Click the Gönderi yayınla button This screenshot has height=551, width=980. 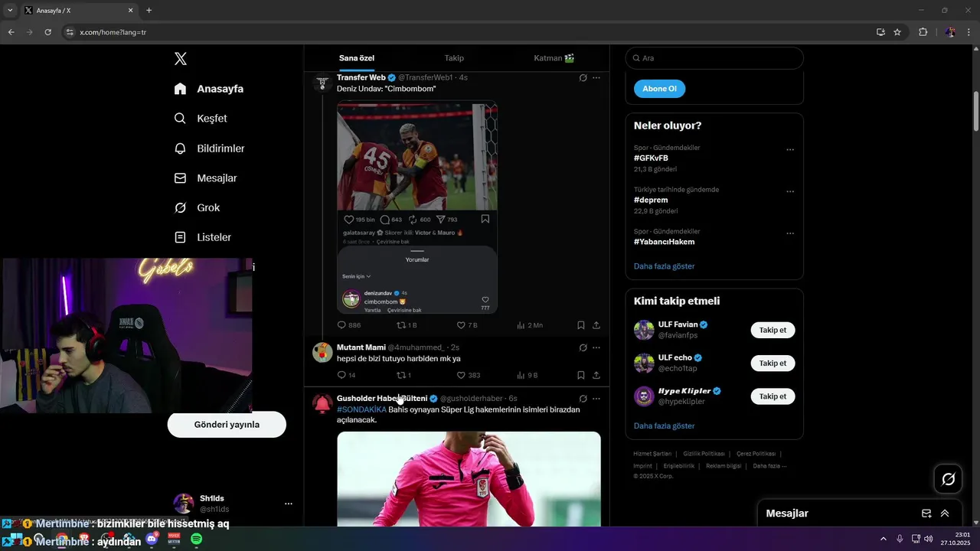[227, 425]
